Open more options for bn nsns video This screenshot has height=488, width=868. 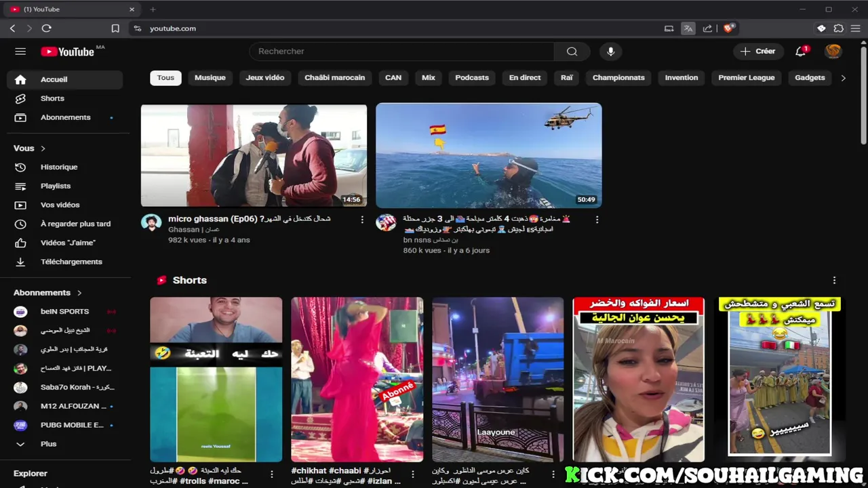[x=597, y=220]
